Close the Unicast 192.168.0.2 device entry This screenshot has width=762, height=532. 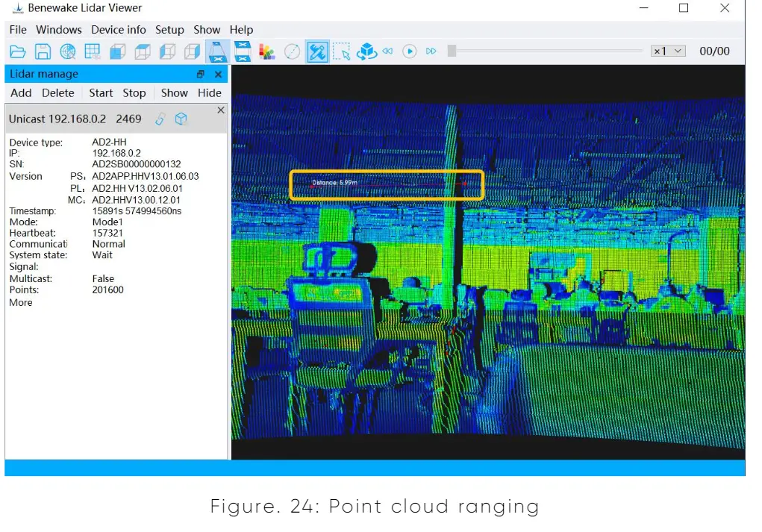(x=221, y=110)
